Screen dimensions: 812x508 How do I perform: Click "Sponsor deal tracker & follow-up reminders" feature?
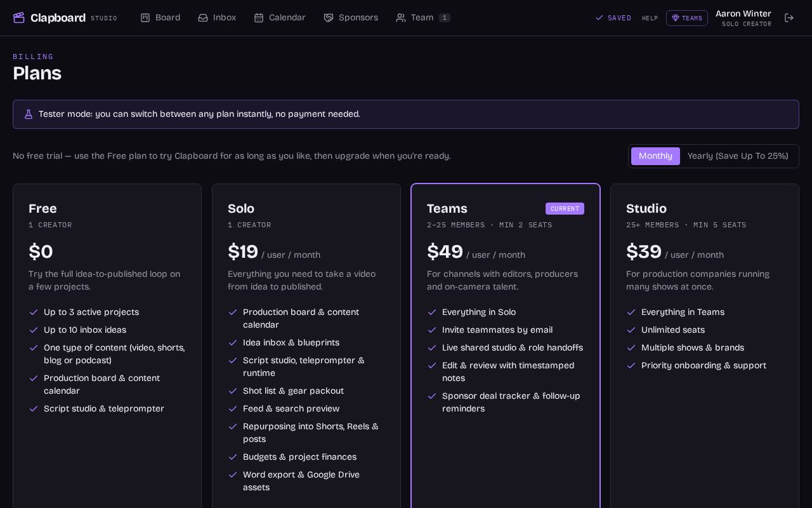(511, 403)
